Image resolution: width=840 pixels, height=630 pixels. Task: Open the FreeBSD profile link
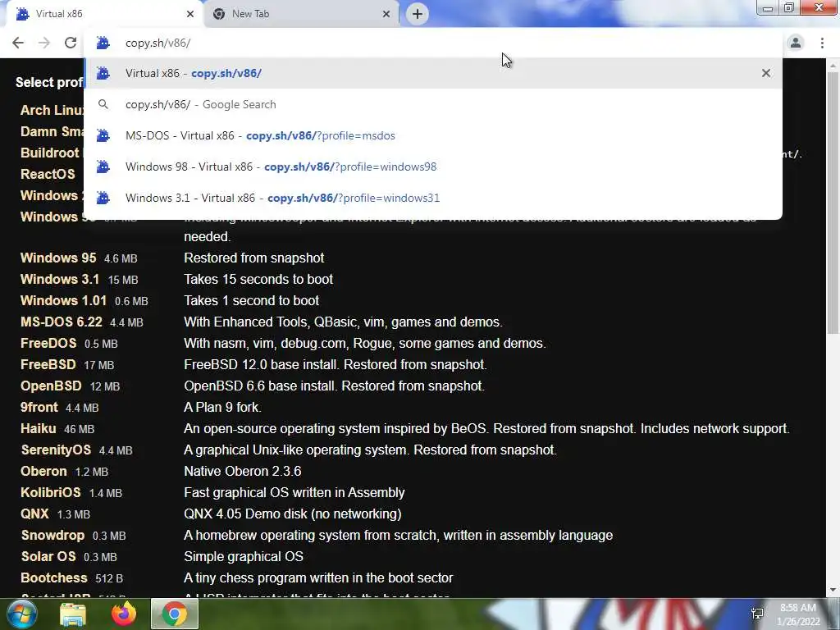[x=48, y=365]
